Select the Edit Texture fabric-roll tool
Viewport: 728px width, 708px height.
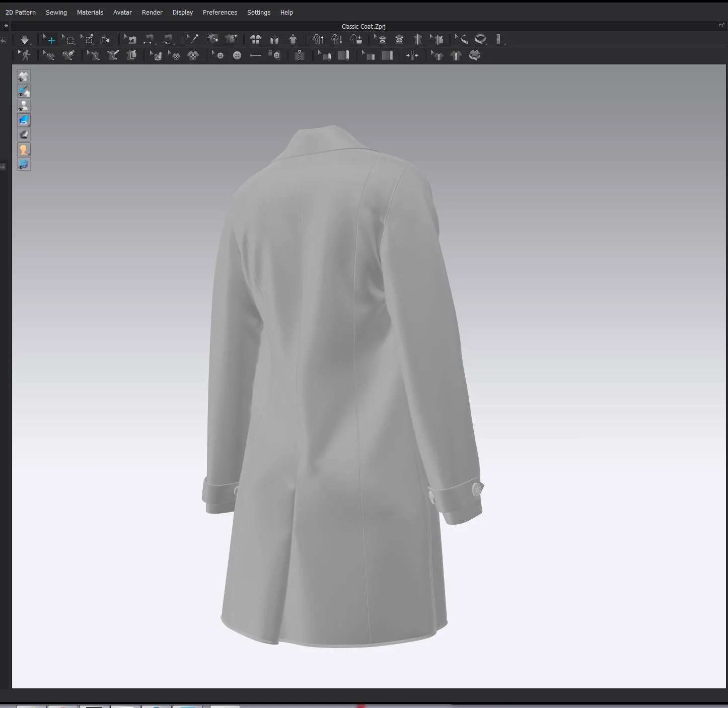tap(156, 55)
